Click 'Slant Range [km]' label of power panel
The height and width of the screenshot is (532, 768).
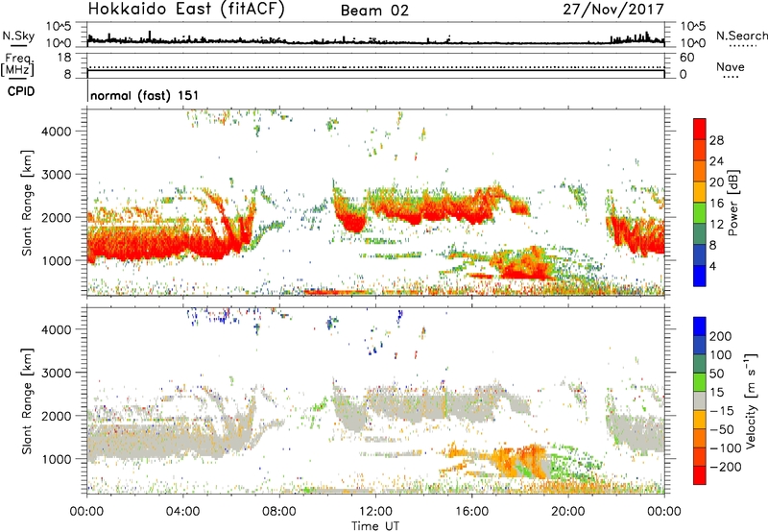(27, 203)
